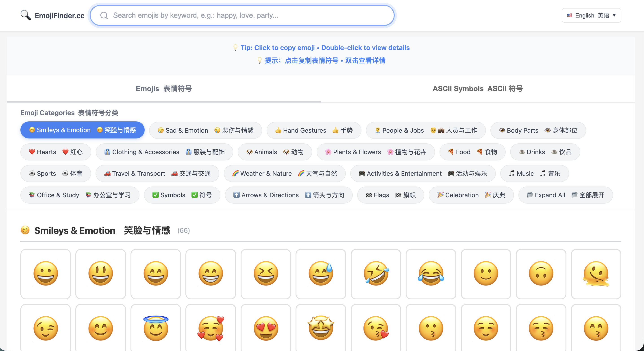Select the Weather & Nature category button

point(285,173)
